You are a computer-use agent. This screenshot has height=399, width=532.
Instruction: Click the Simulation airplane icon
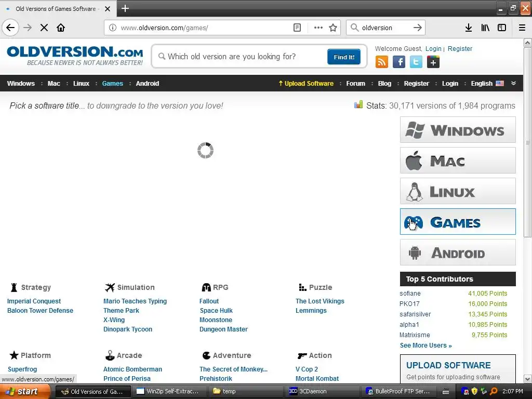pos(110,287)
